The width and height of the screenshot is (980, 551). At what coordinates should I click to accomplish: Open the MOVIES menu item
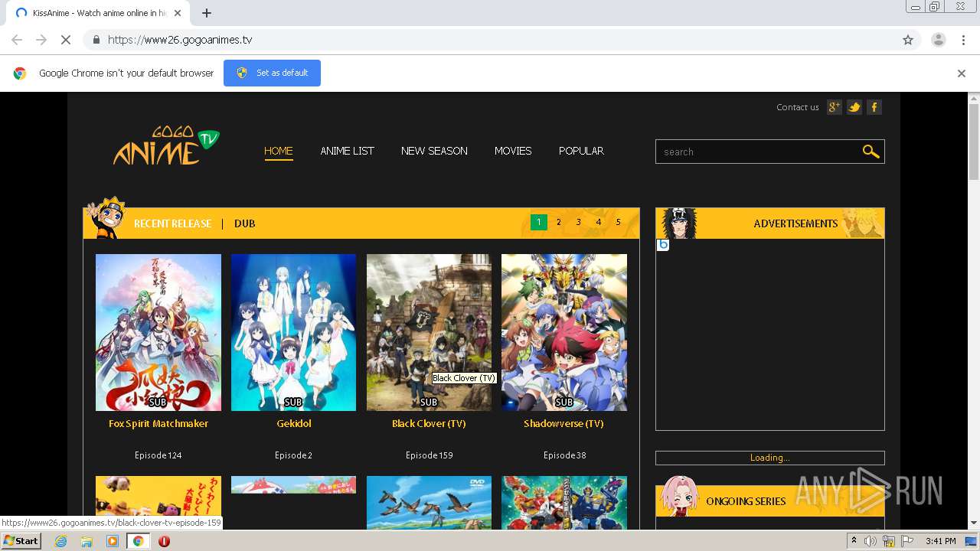[513, 151]
